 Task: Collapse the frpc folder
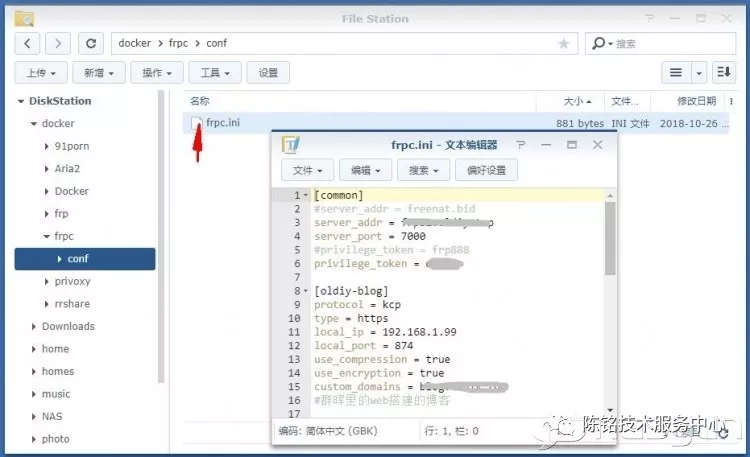coord(46,236)
